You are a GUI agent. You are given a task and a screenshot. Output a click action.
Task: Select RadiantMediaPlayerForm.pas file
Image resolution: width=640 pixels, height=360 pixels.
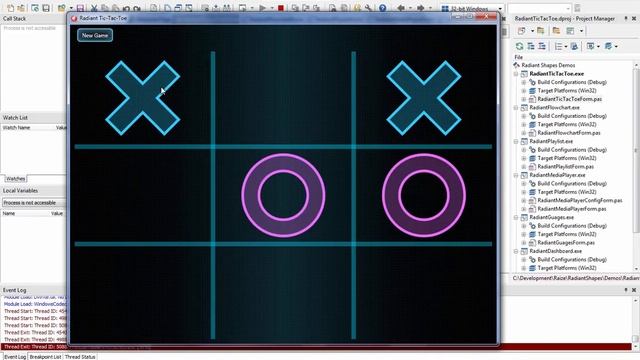[x=572, y=209]
